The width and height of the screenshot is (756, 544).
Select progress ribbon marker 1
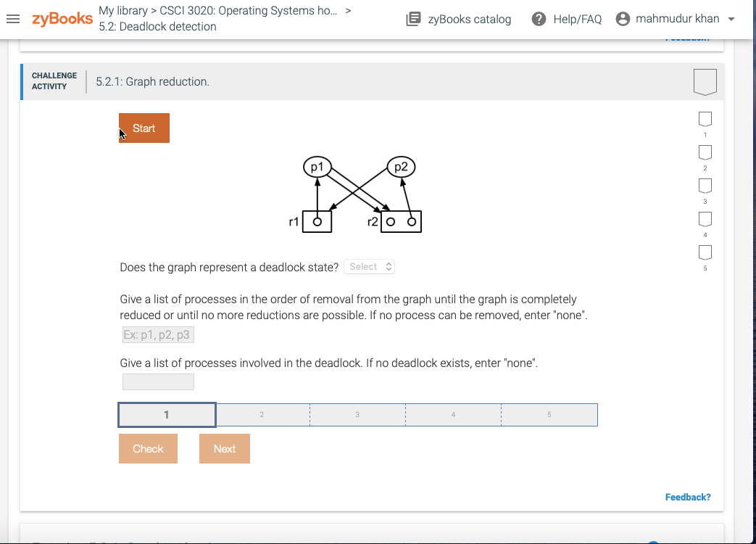coord(705,119)
